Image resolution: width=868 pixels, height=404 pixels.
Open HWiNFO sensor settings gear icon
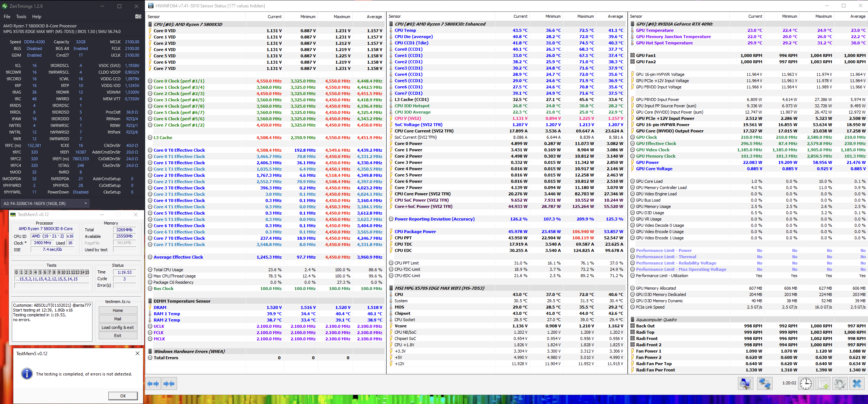840,383
